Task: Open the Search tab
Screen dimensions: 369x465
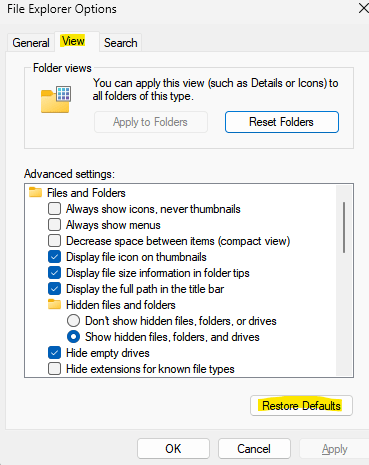Action: 121,43
